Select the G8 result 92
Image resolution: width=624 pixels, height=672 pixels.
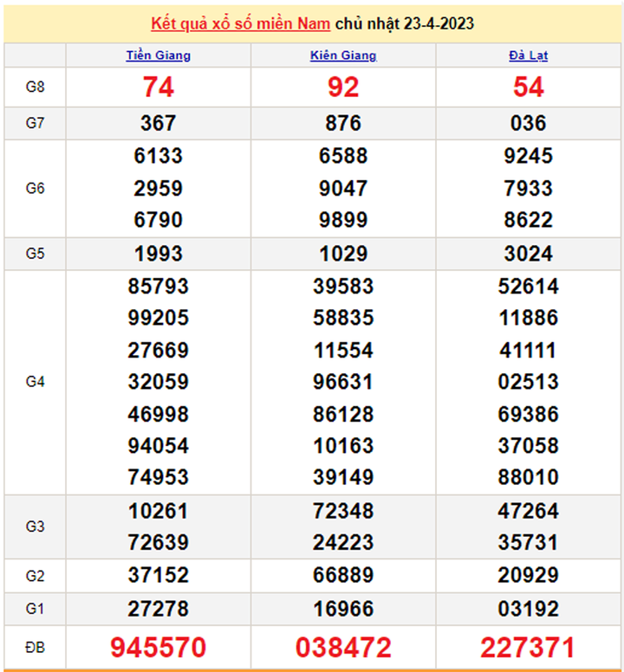tap(343, 87)
